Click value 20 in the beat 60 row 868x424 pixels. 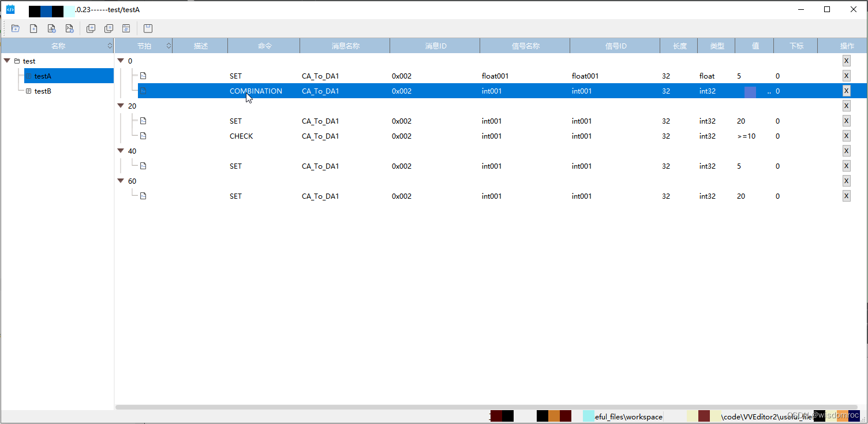pyautogui.click(x=741, y=196)
